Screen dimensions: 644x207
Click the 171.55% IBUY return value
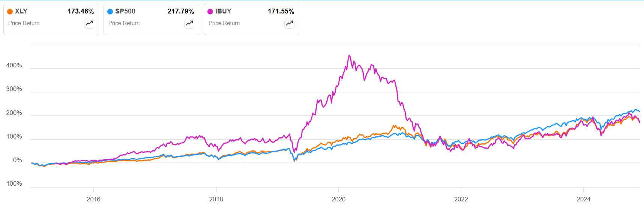point(281,11)
